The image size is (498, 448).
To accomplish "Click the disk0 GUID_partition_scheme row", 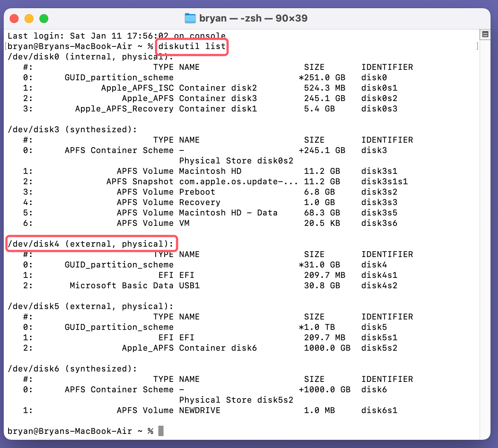I will tap(119, 77).
